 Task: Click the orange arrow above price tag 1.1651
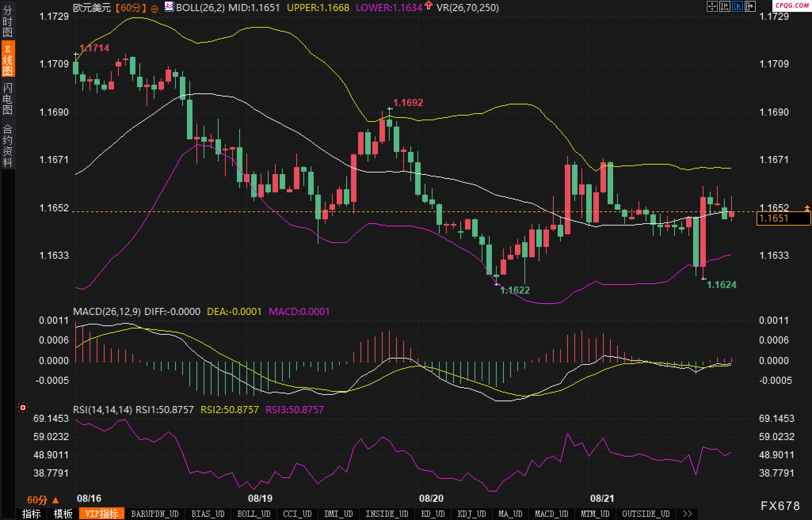click(807, 207)
